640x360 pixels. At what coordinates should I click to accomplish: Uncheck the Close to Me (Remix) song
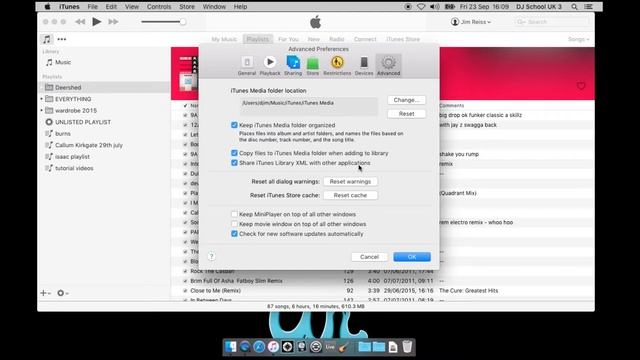[185, 291]
